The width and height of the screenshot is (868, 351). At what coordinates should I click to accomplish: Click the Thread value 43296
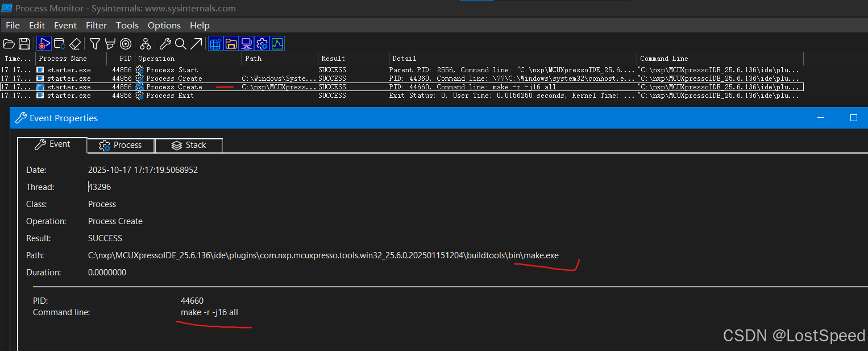click(x=99, y=187)
